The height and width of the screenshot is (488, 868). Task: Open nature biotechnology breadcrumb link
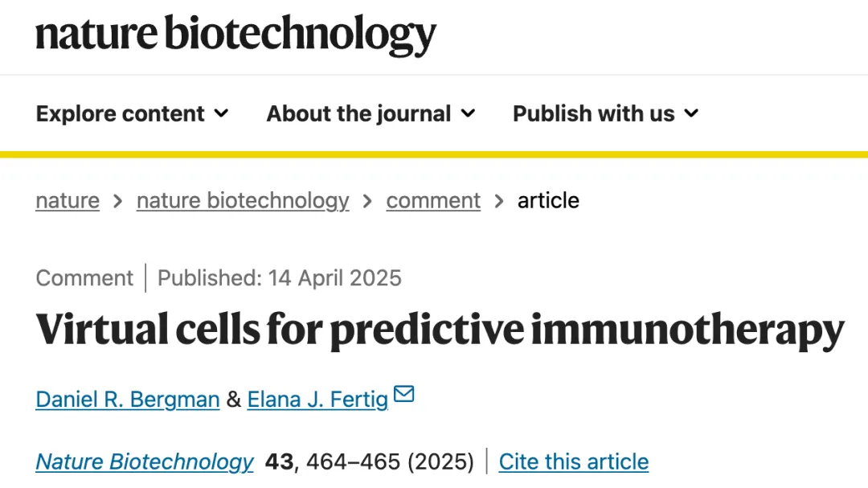point(243,200)
